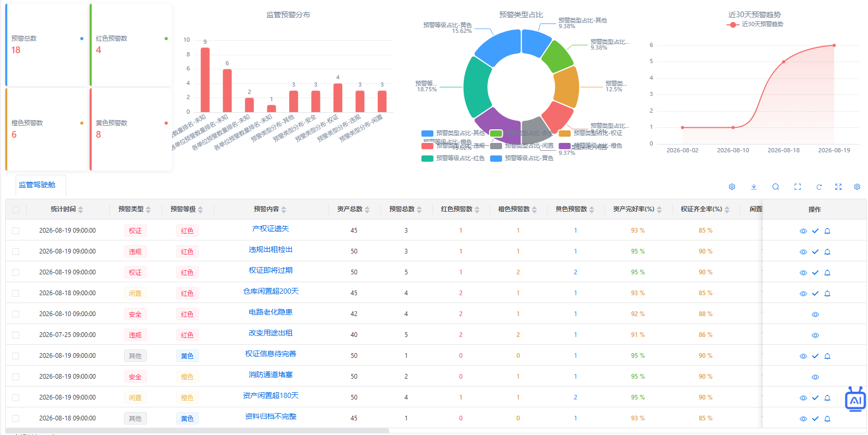Click check icon for 违规出租检出 row
The image size is (868, 435).
[815, 252]
